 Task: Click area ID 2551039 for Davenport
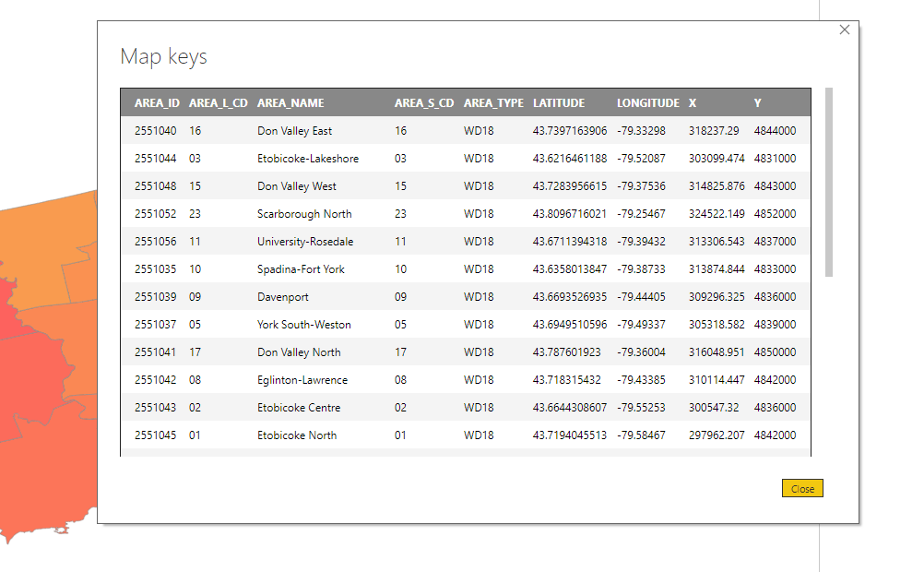click(155, 297)
